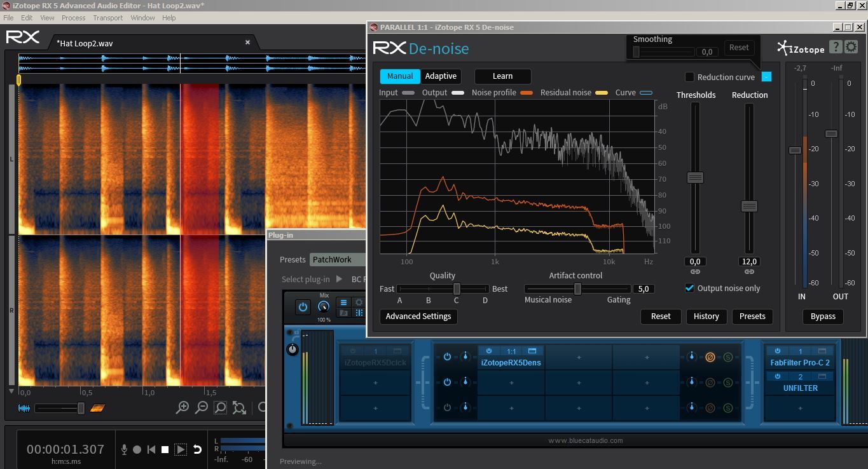Click the PatchWork main power icon
The height and width of the screenshot is (469, 868).
[x=303, y=307]
